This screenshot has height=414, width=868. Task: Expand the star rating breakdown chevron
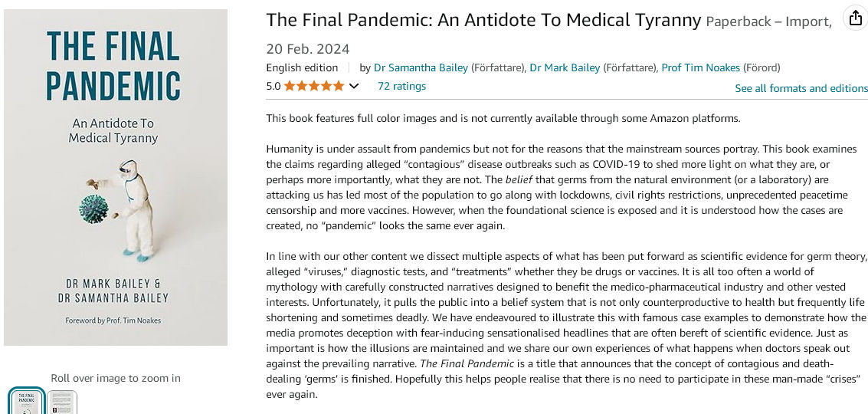point(354,86)
